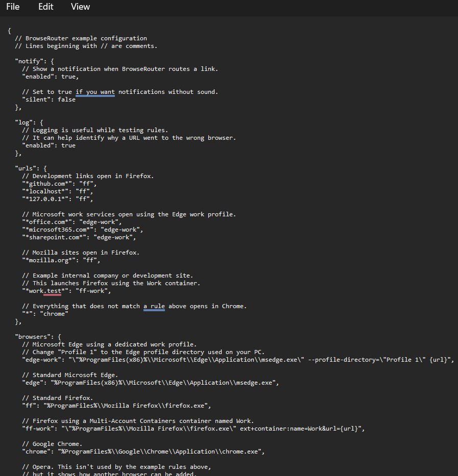
Task: Click the "ff-work" container command line
Action: point(194,429)
